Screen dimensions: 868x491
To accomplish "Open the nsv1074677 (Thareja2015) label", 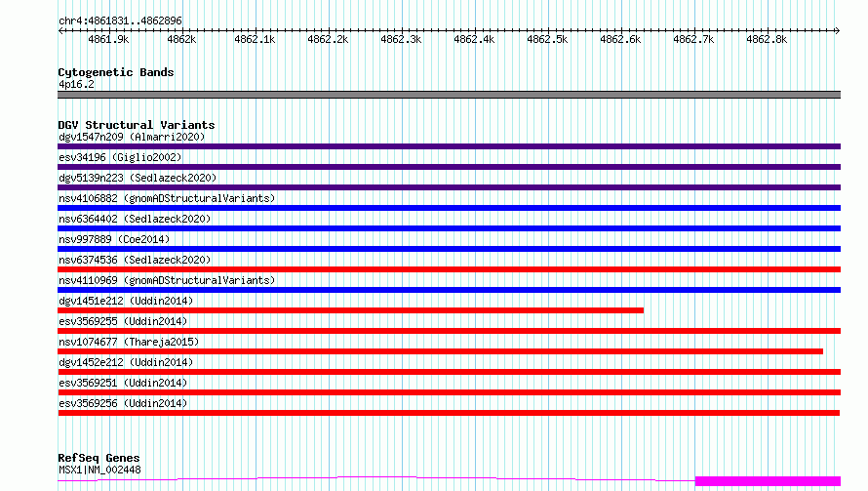I will (129, 342).
